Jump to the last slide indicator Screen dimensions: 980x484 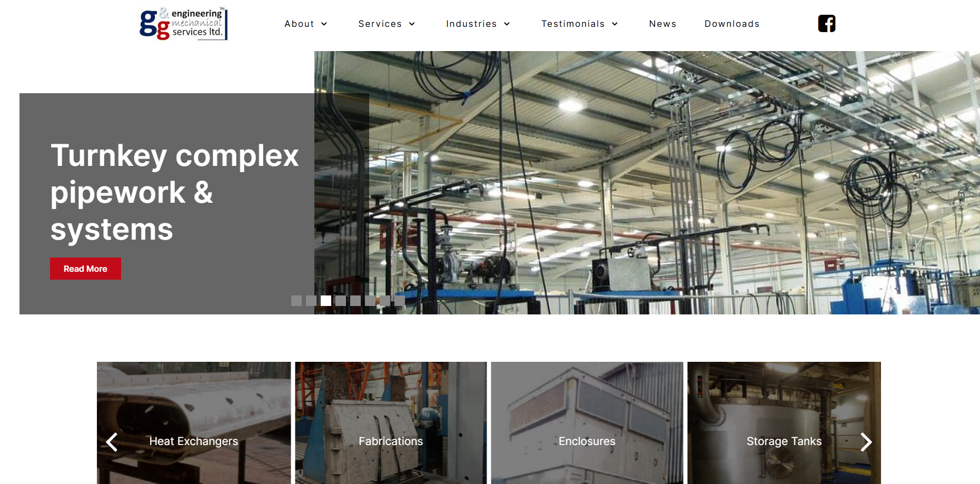click(x=400, y=301)
